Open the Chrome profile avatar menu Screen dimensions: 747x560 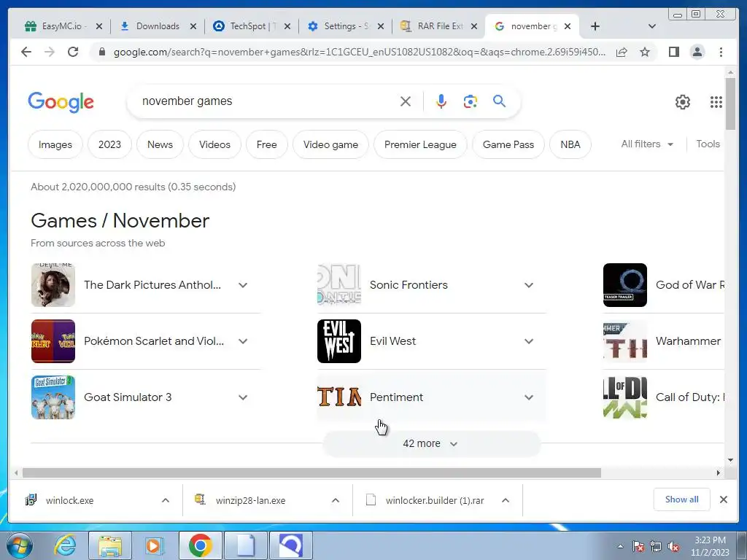click(x=697, y=52)
